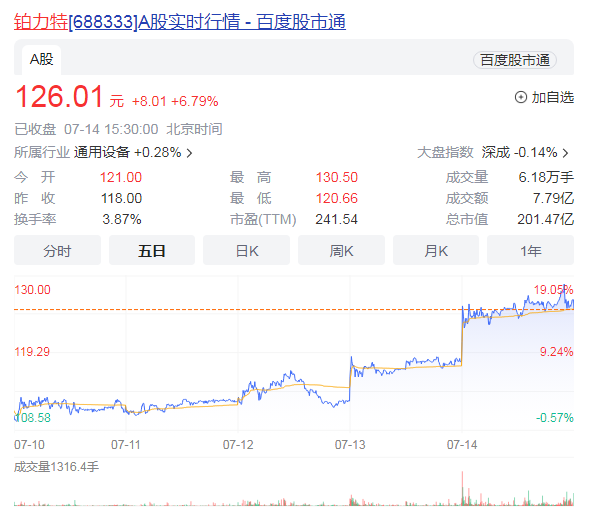The image size is (591, 516).
Task: Switch chart to 1年 view
Action: [530, 250]
